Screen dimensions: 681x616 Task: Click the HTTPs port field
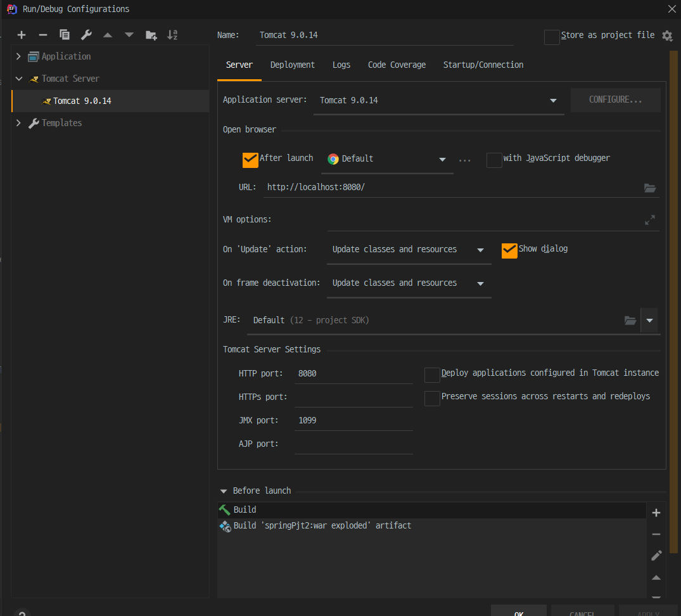tap(353, 397)
